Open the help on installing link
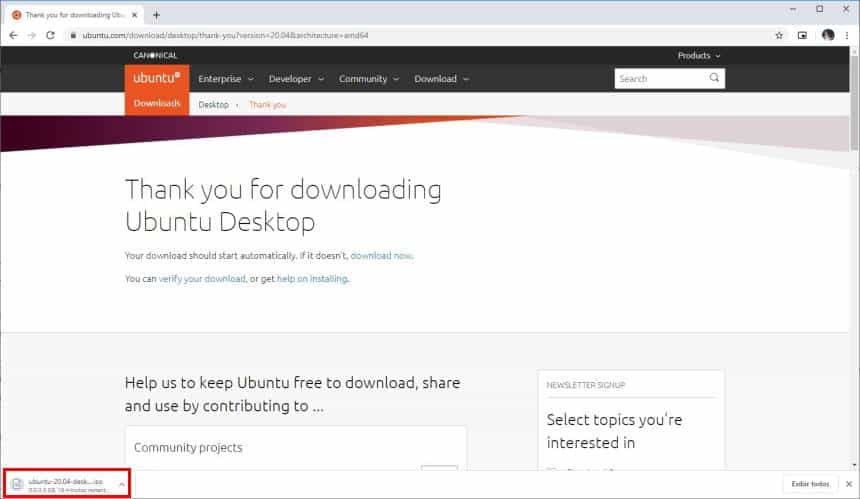This screenshot has height=499, width=860. (x=312, y=279)
